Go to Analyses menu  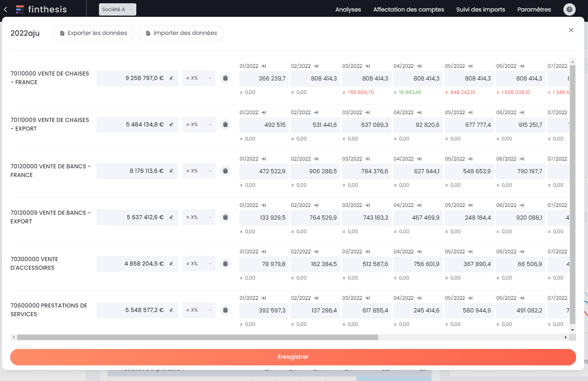[x=348, y=9]
